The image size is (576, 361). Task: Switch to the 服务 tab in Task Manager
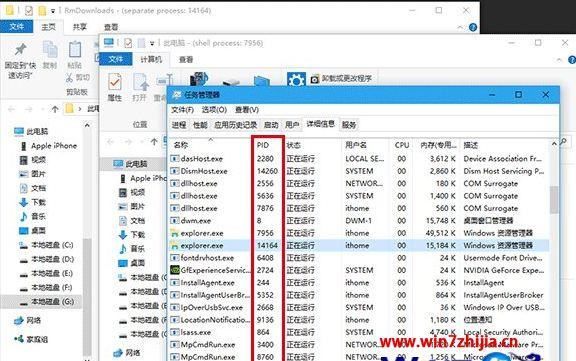pyautogui.click(x=349, y=125)
